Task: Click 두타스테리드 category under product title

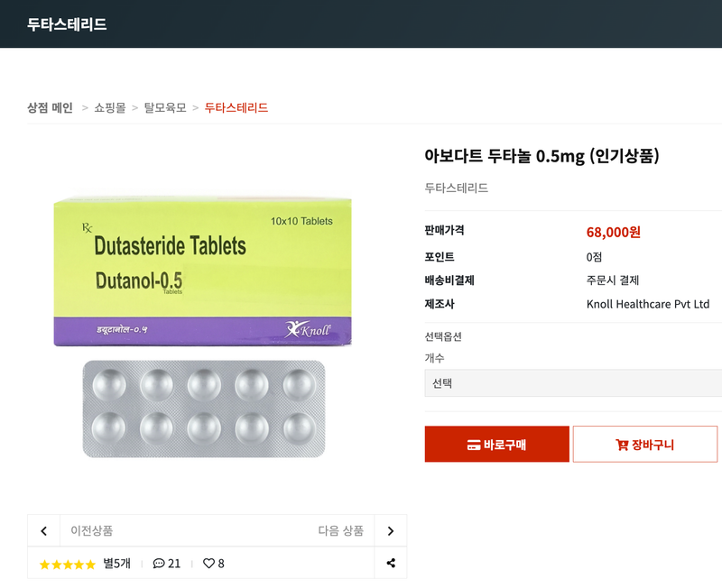Action: coord(457,188)
